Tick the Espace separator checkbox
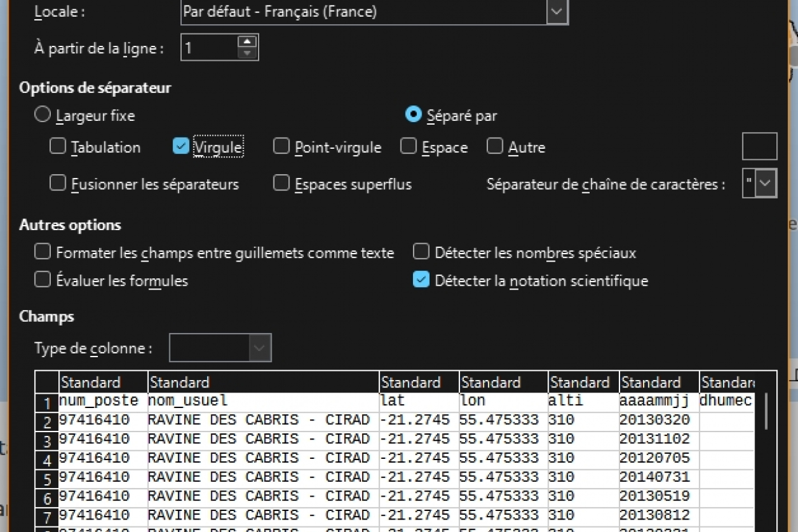Viewport: 798px width, 532px height. pos(409,146)
